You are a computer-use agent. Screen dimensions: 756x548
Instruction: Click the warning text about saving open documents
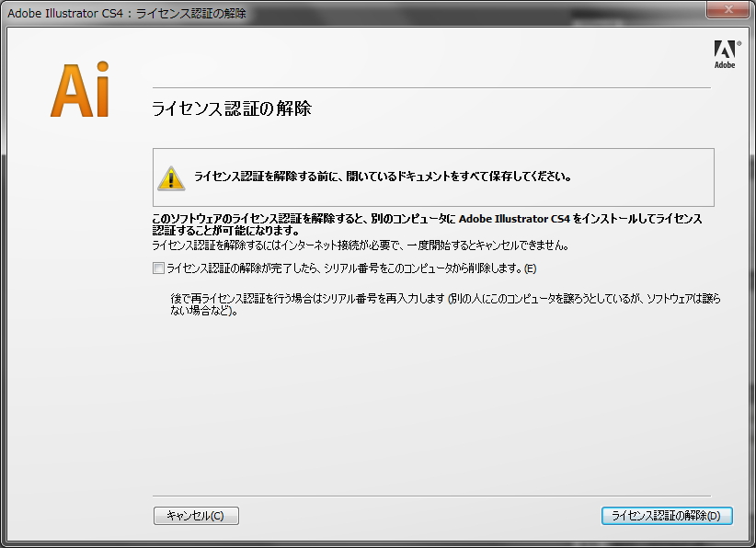coord(383,177)
